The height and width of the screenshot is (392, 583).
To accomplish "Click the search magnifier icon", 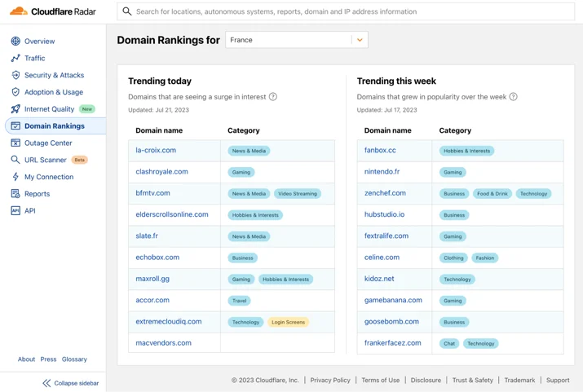I will pos(127,11).
